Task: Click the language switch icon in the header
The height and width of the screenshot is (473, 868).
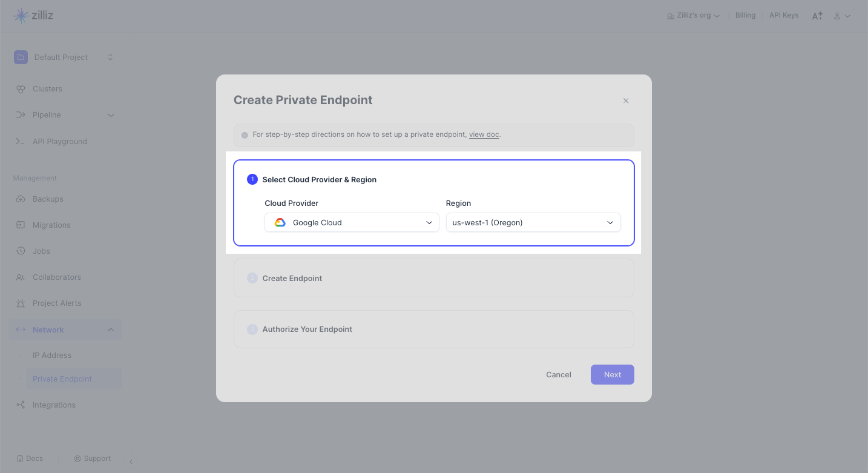Action: (x=817, y=16)
